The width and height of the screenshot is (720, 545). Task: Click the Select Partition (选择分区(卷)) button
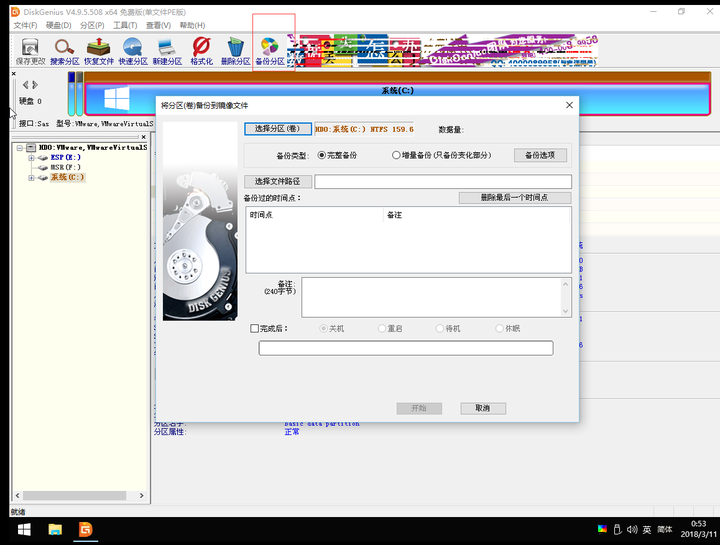(x=278, y=129)
